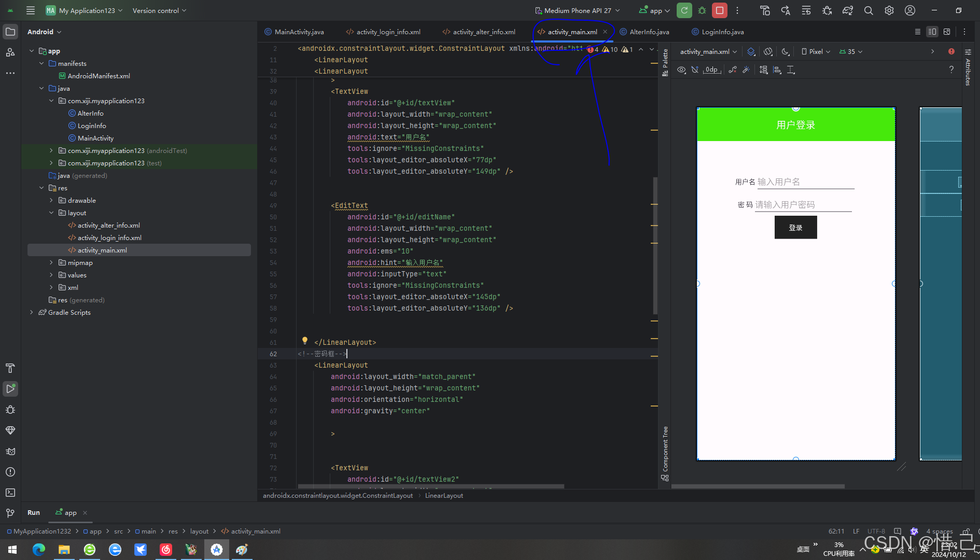The image size is (980, 560).
Task: Click the 登录 button in the preview
Action: 795,228
